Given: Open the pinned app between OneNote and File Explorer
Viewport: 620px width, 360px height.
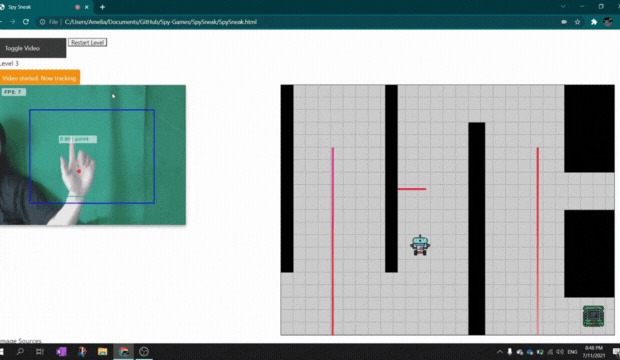Looking at the screenshot, I should [82, 351].
